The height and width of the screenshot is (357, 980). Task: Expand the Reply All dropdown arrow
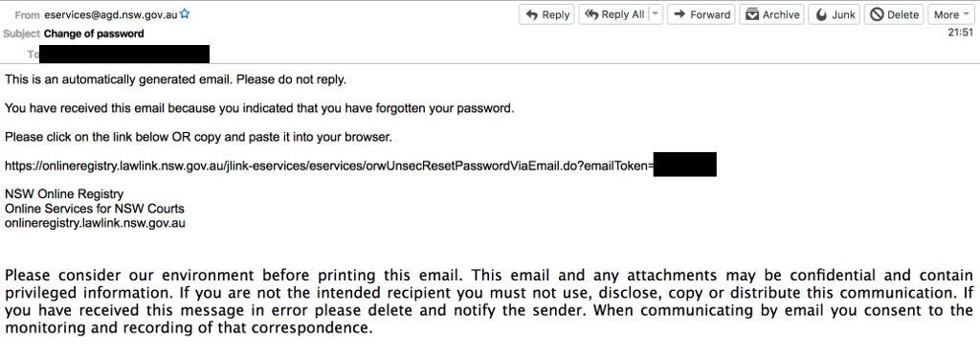click(656, 14)
